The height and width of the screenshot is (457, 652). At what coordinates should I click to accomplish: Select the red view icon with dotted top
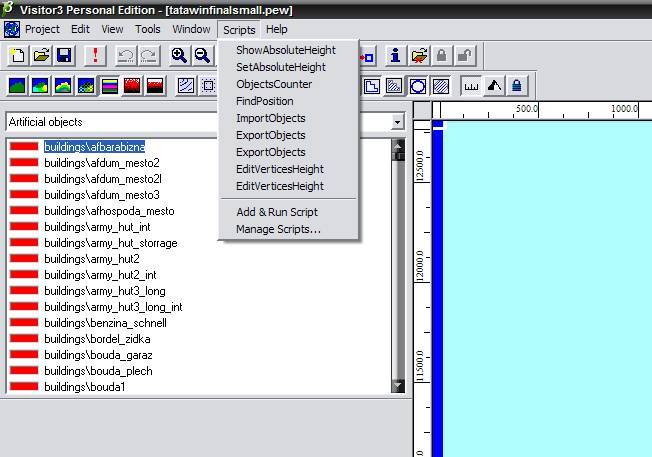pos(132,86)
